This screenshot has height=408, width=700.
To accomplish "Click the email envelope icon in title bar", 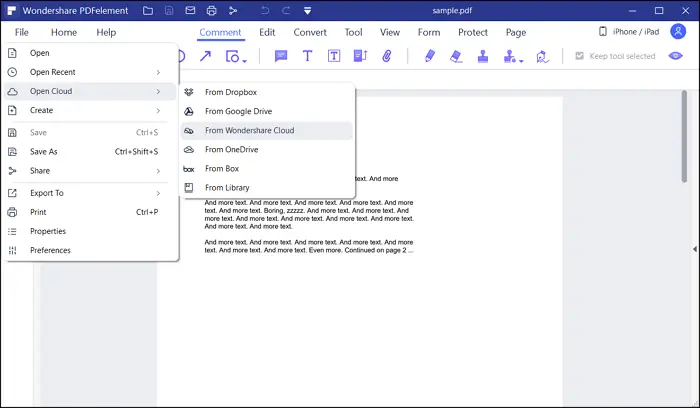I will [x=190, y=10].
